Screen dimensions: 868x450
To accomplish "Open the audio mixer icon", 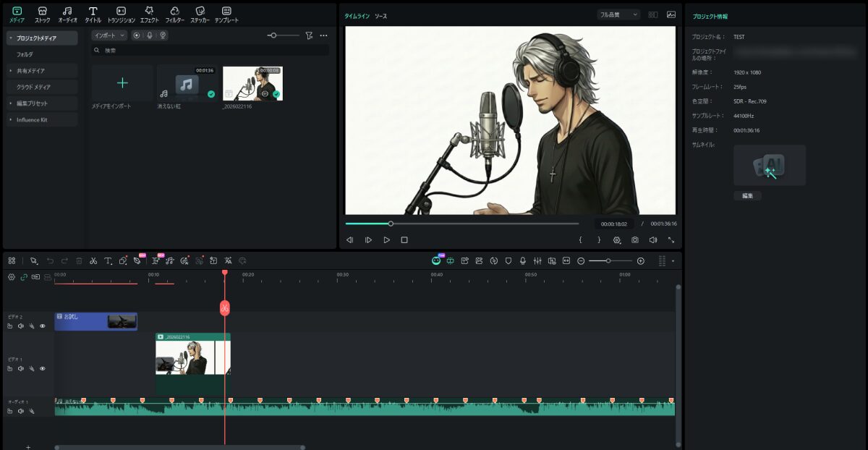I will 537,260.
